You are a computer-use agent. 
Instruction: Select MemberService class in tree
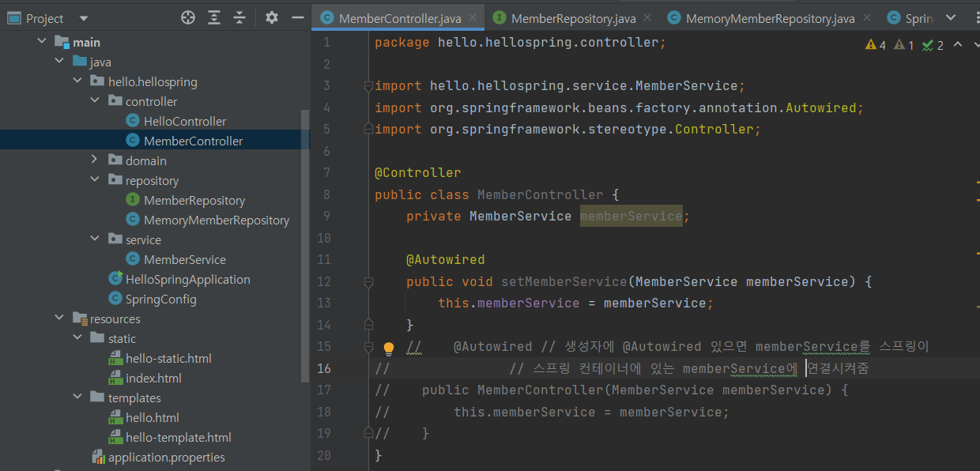(x=185, y=259)
